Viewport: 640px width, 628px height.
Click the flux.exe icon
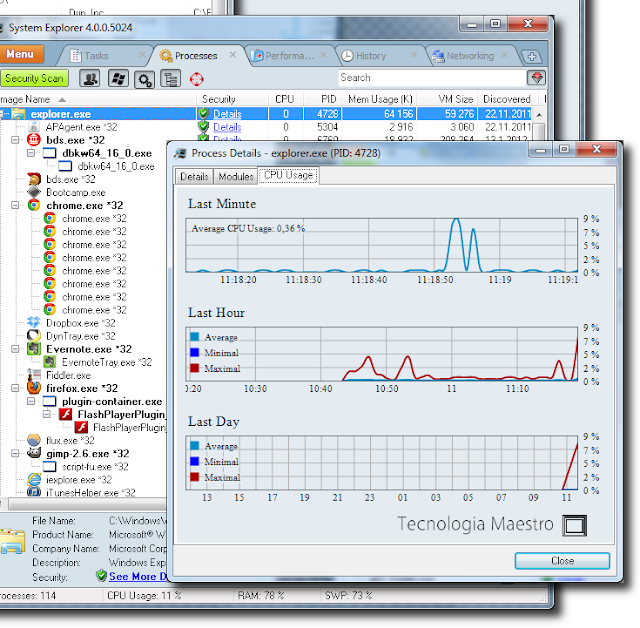click(34, 440)
